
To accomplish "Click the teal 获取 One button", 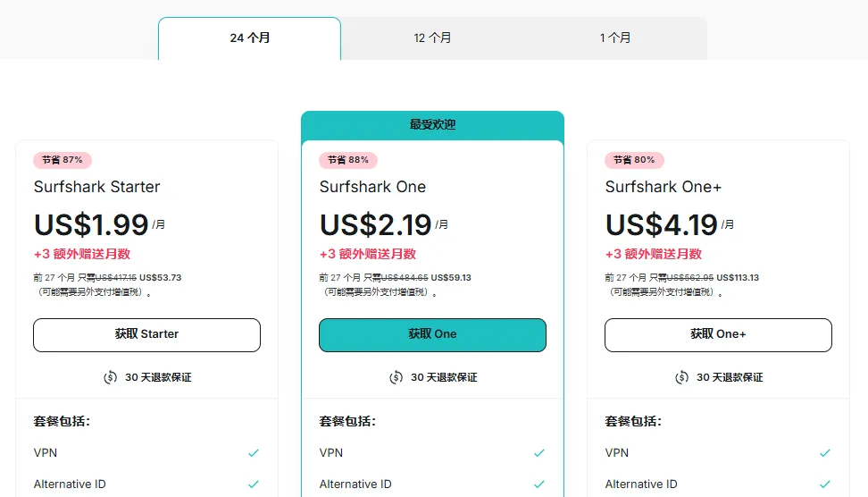I will tap(432, 334).
